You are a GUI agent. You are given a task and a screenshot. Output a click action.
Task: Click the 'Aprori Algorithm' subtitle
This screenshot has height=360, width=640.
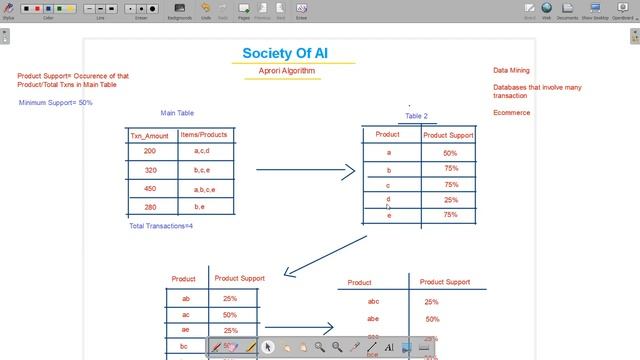click(287, 71)
